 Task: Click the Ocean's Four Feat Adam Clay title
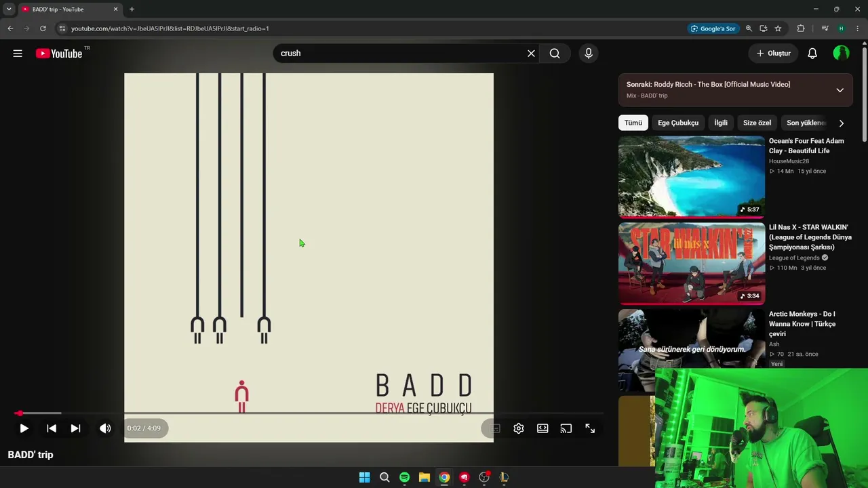[x=806, y=146]
